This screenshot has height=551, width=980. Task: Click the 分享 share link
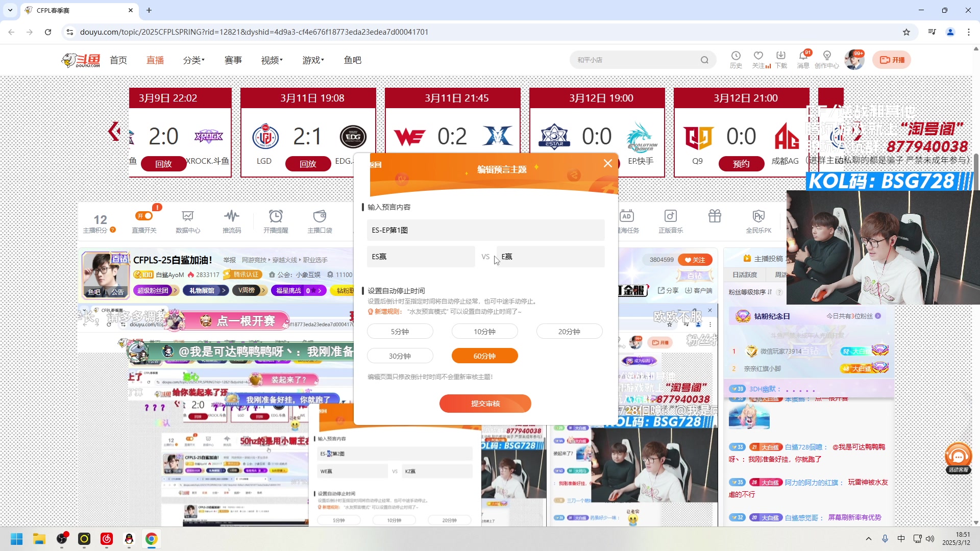[668, 290]
